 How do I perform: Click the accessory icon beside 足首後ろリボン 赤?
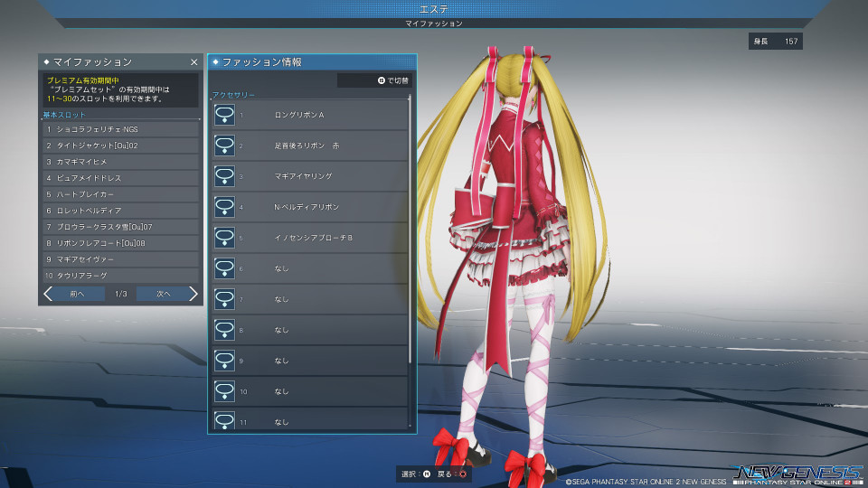point(224,145)
